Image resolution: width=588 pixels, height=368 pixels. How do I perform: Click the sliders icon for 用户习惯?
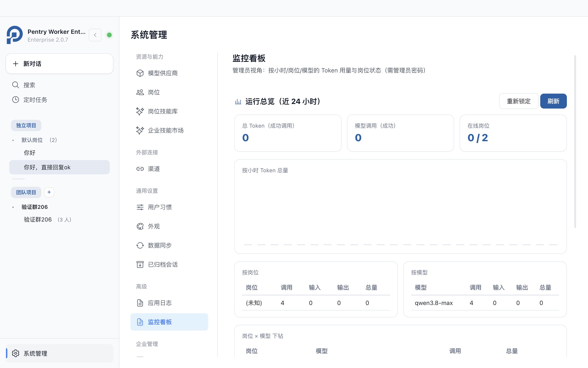tap(140, 207)
